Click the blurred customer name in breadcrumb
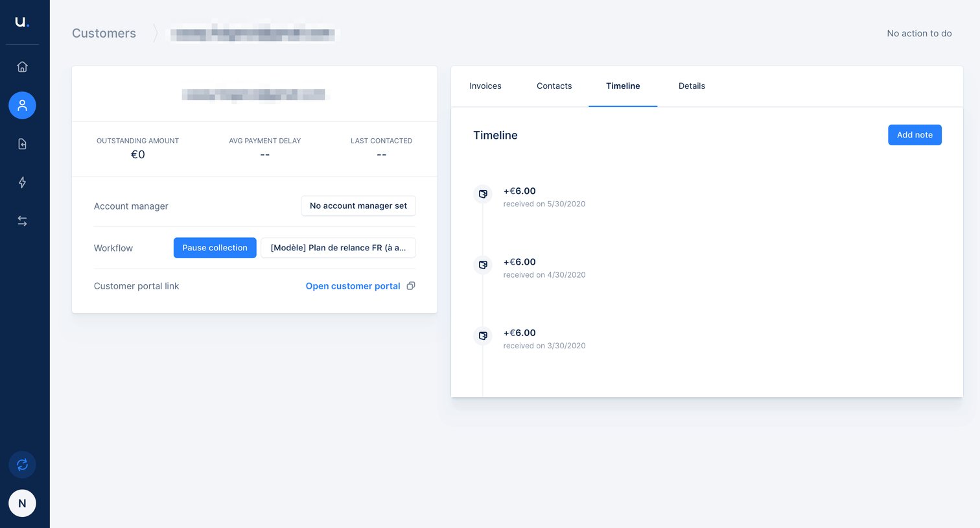The height and width of the screenshot is (528, 980). (253, 32)
